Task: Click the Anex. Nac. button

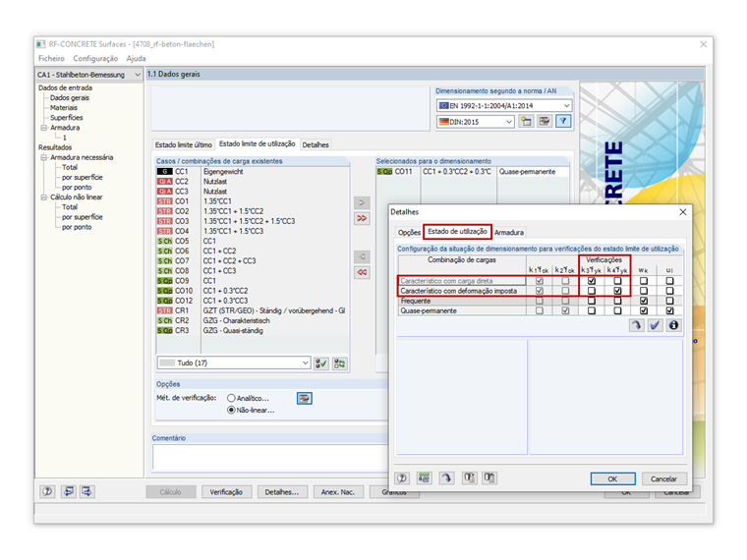Action: click(x=338, y=492)
